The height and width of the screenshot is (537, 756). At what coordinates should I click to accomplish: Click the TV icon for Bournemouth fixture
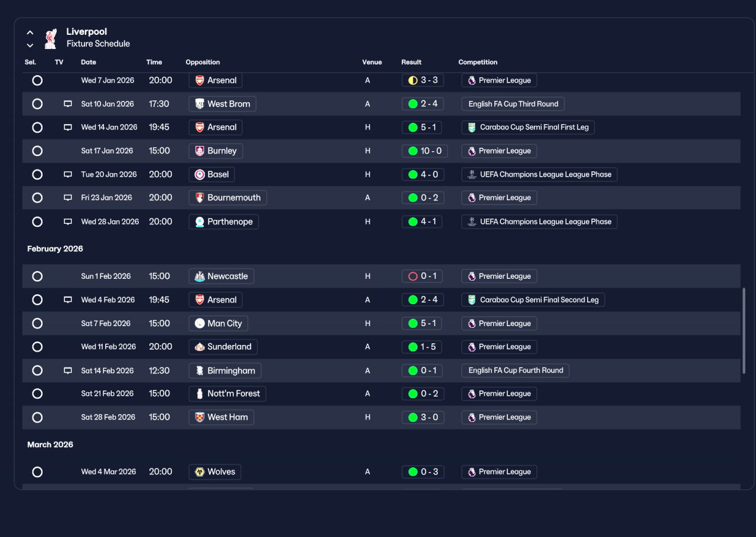pyautogui.click(x=68, y=198)
